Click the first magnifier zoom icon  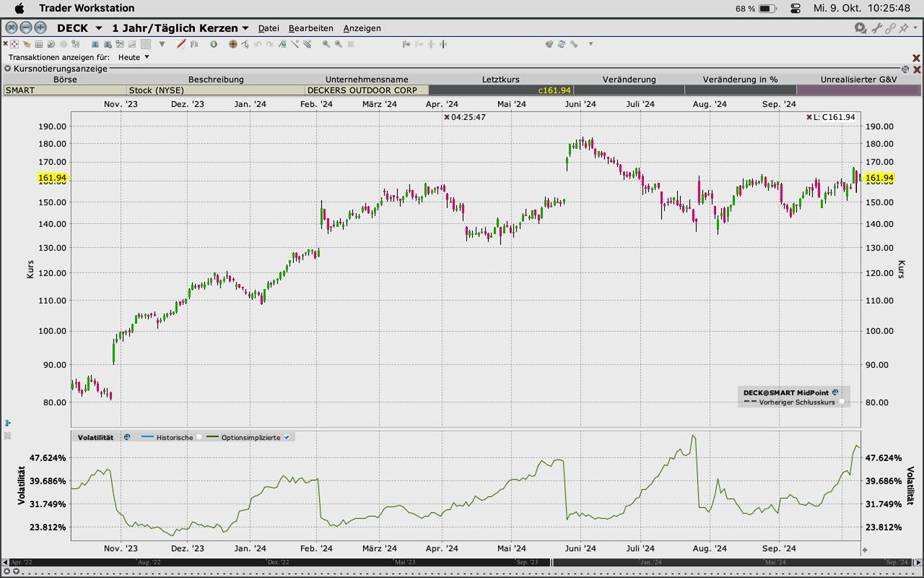[326, 44]
